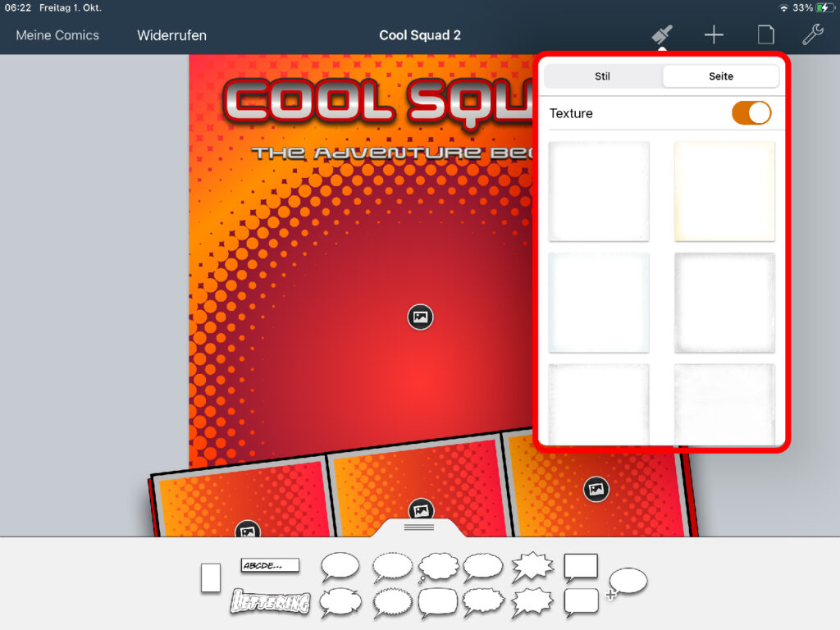Select the bubble with plus sign
Viewport: 840px width, 630px height.
pyautogui.click(x=627, y=582)
